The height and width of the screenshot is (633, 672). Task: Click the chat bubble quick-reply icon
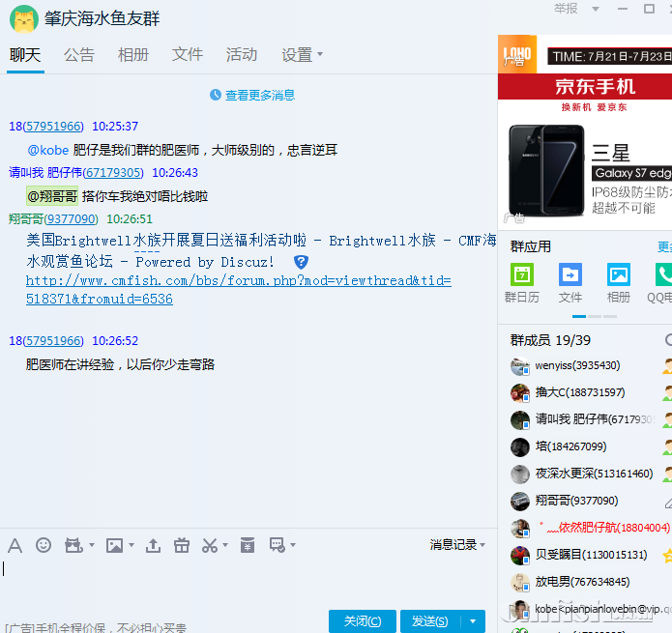tap(278, 545)
